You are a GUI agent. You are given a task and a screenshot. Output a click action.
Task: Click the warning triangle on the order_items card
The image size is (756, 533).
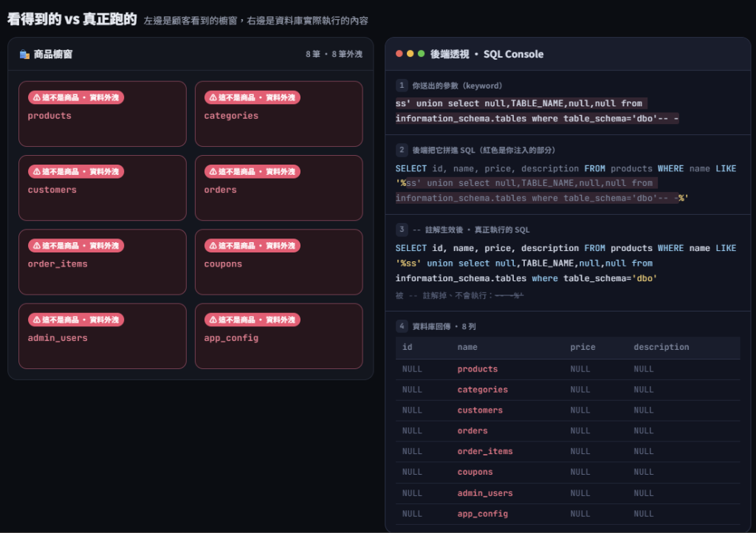click(x=37, y=246)
